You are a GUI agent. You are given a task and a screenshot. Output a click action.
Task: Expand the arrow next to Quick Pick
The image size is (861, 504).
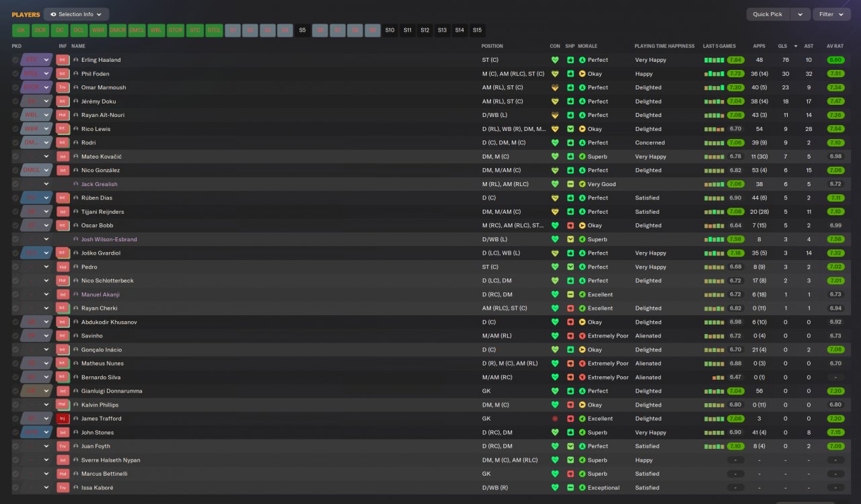click(x=800, y=14)
